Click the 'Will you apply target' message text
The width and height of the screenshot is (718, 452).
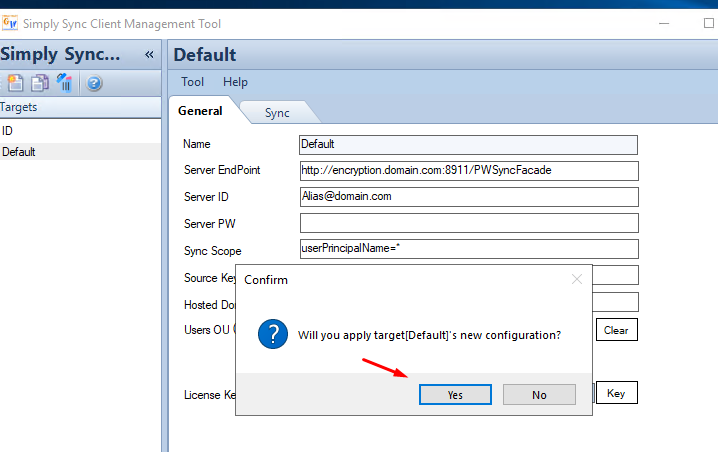pos(429,335)
